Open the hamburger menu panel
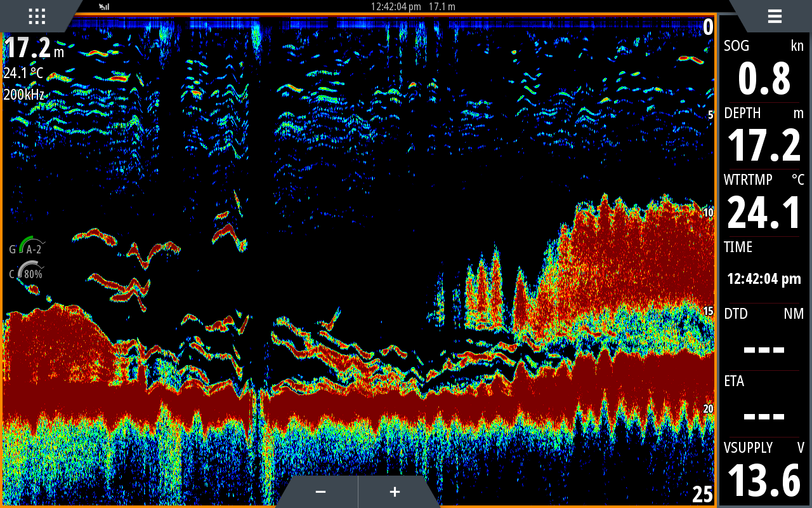Screen dimensions: 812x508 [x=774, y=16]
